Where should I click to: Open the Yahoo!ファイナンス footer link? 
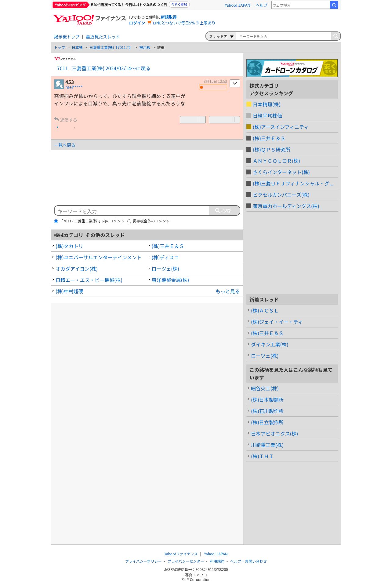(181, 554)
